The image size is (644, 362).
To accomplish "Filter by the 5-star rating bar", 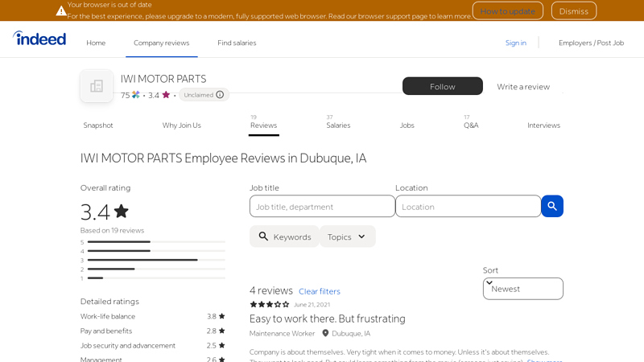I will 153,242.
